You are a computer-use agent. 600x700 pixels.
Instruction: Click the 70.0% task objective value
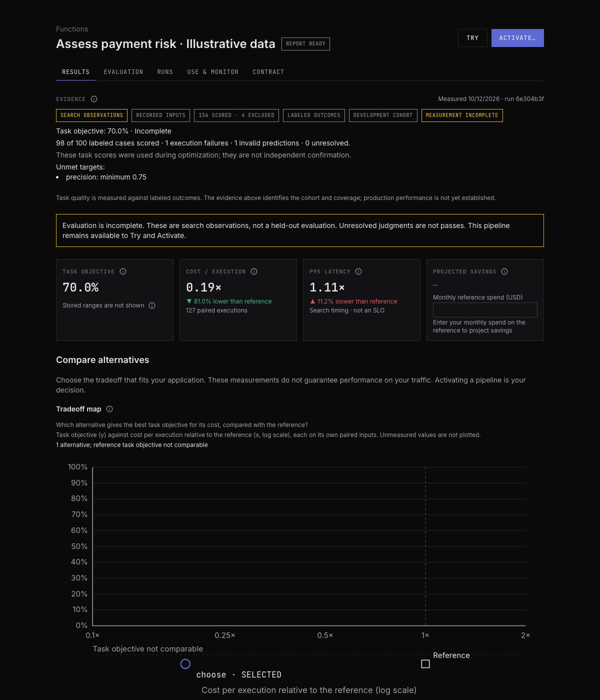(80, 287)
